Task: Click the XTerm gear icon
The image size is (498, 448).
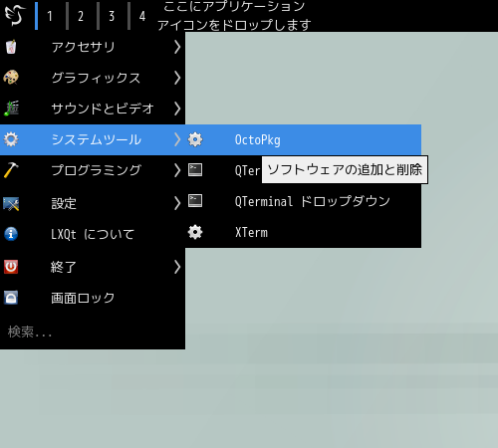Action: [x=195, y=232]
